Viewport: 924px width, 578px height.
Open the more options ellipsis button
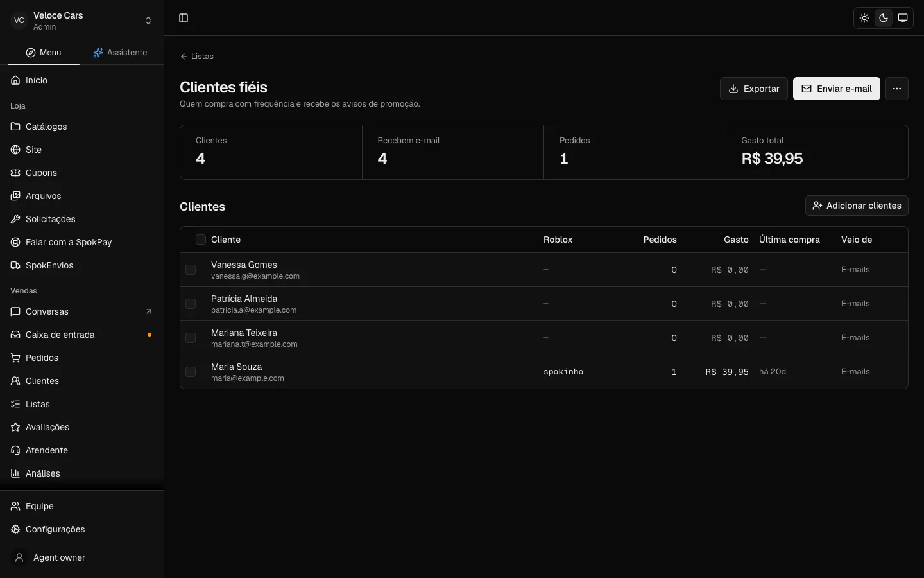point(897,89)
